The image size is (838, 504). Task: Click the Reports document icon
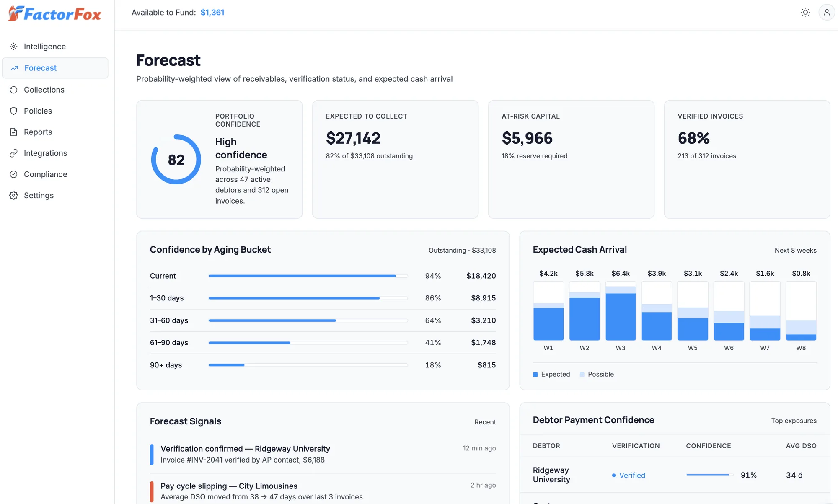tap(14, 132)
